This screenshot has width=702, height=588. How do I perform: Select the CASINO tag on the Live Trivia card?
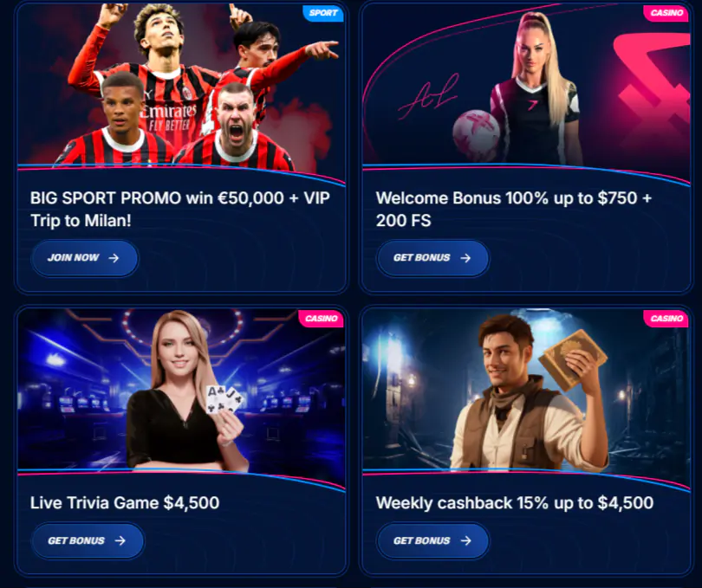point(321,319)
